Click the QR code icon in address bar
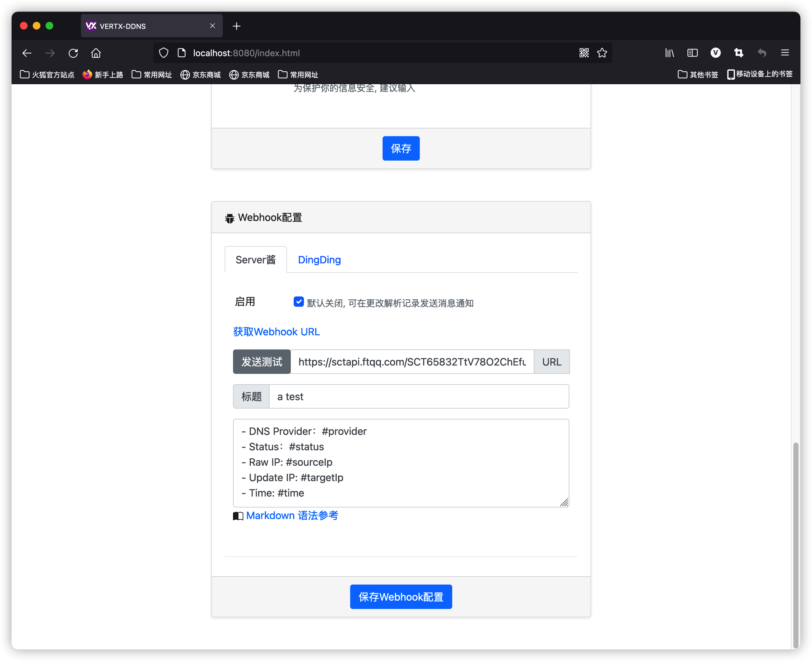The image size is (812, 661). pyautogui.click(x=584, y=53)
